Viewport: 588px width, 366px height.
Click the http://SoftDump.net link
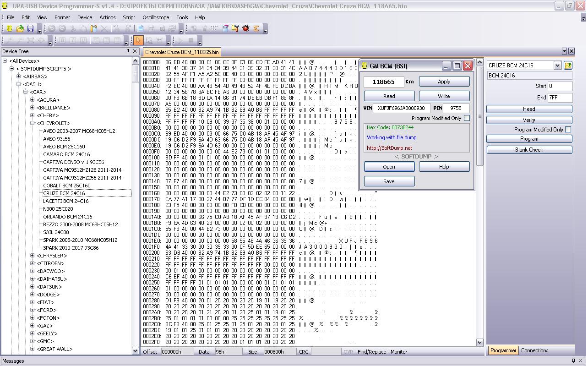tap(389, 148)
